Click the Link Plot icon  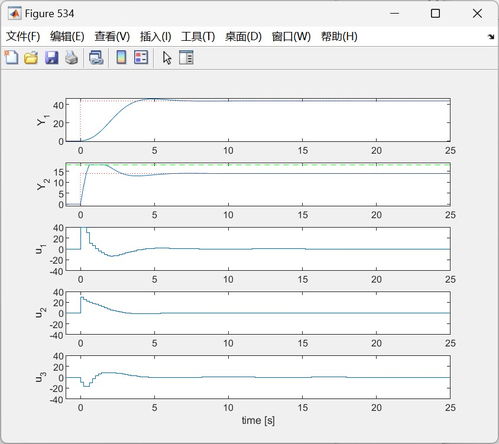96,57
